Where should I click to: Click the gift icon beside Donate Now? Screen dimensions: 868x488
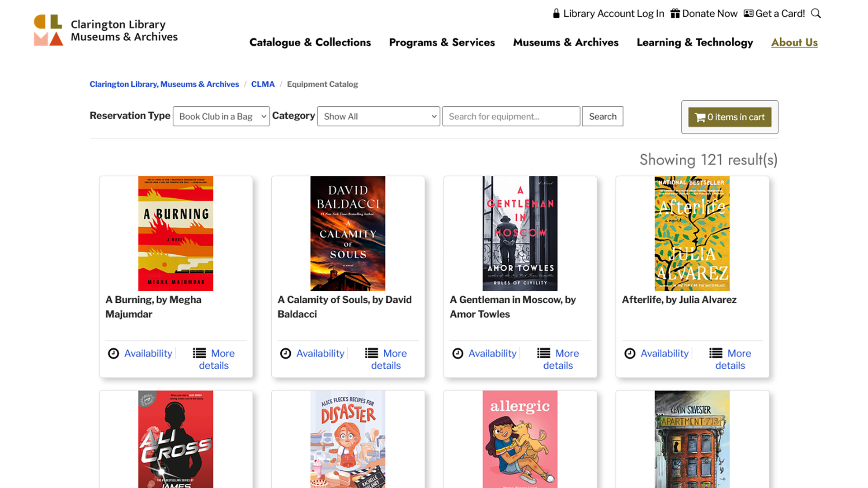coord(675,14)
